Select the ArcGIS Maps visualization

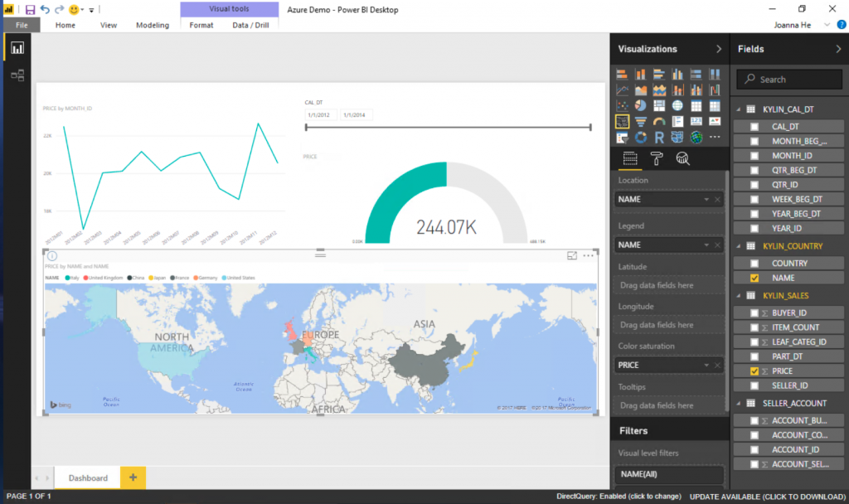[x=696, y=138]
